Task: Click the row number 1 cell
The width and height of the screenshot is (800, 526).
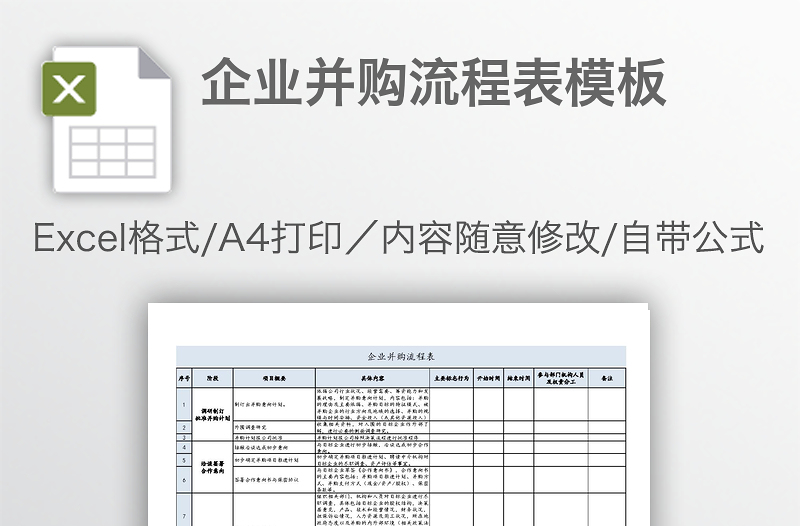Action: coord(184,405)
